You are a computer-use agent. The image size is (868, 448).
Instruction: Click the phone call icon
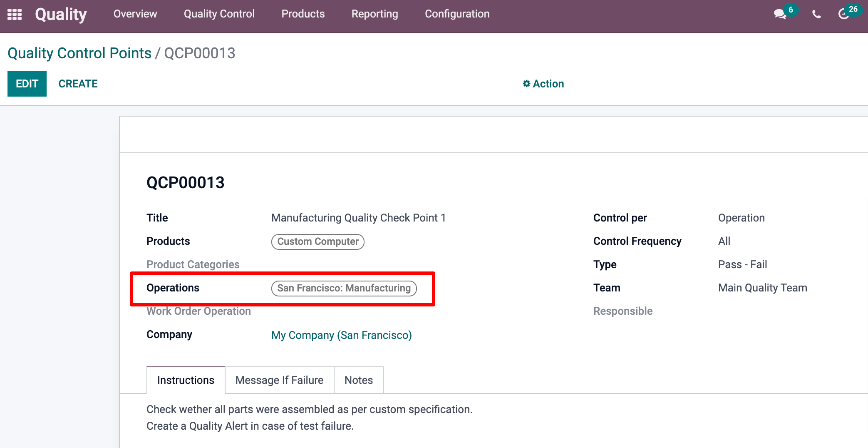click(x=816, y=15)
